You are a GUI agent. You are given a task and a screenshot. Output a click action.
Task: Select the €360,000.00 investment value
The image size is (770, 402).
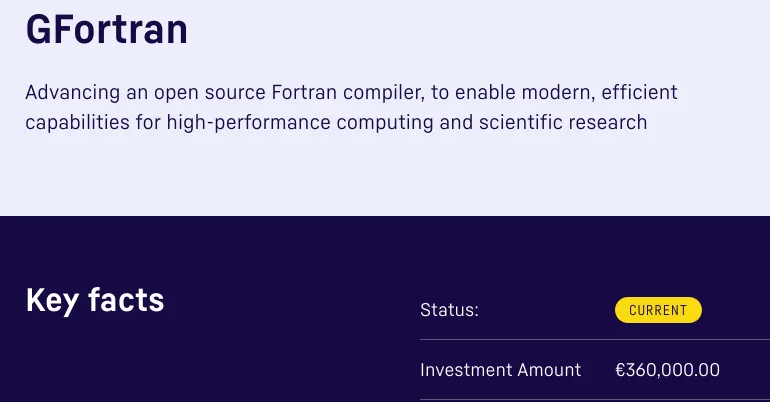point(668,370)
